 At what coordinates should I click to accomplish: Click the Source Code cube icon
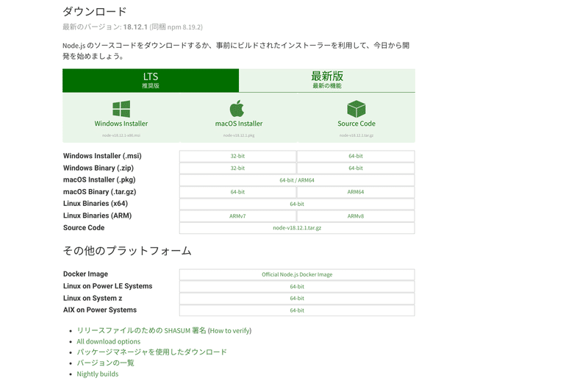[x=356, y=109]
